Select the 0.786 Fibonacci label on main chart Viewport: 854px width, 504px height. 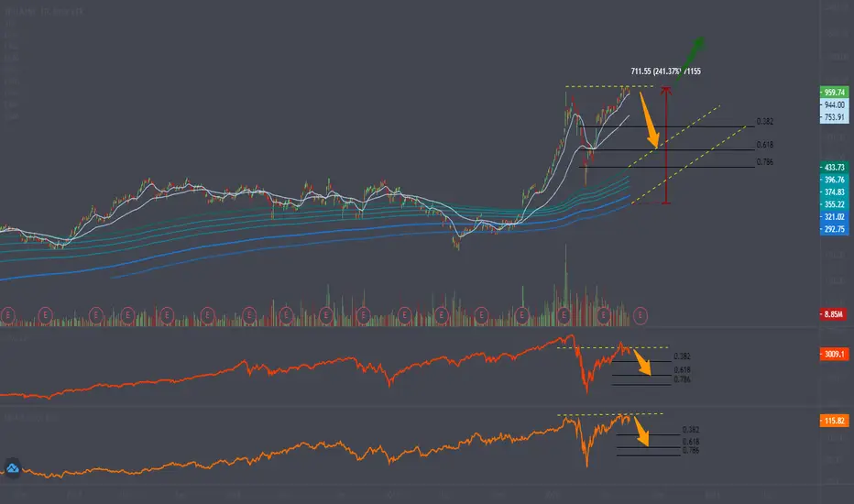coord(765,162)
